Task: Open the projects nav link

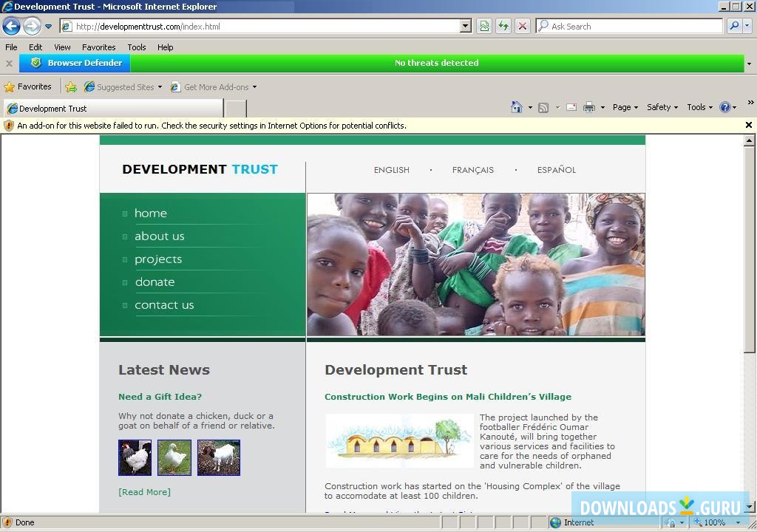Action: (x=158, y=259)
